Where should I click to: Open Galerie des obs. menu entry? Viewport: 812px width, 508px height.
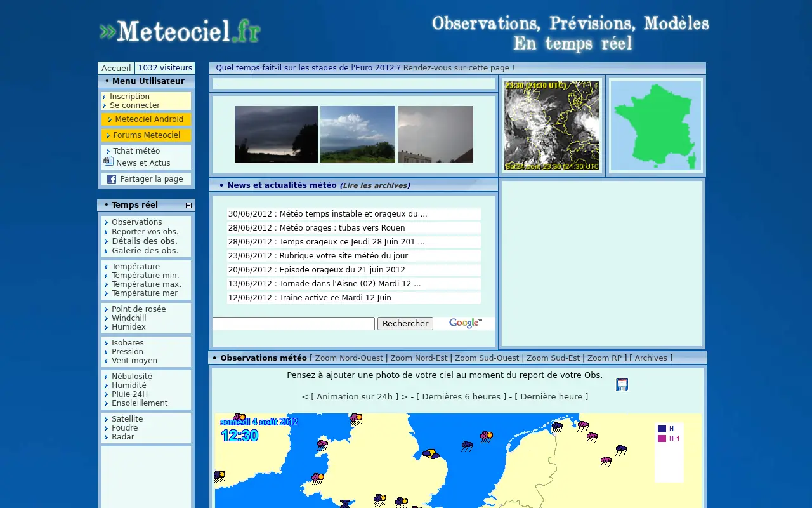(x=145, y=250)
